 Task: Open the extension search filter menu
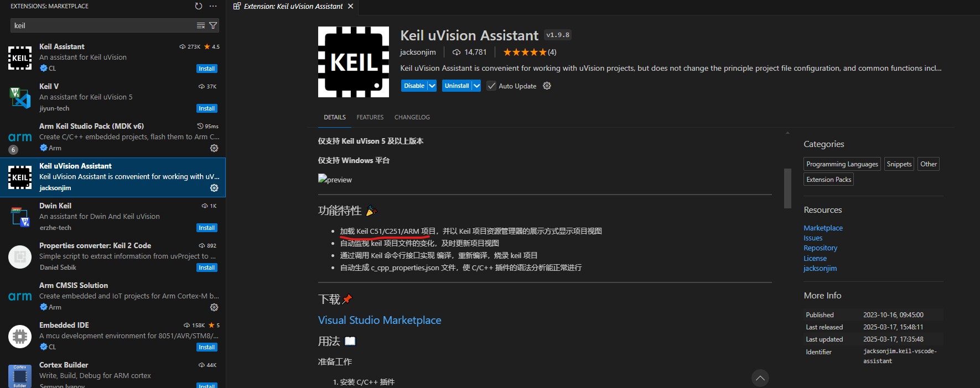click(x=213, y=25)
